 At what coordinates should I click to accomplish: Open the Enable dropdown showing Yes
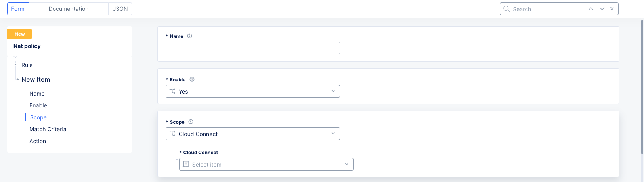tap(253, 91)
